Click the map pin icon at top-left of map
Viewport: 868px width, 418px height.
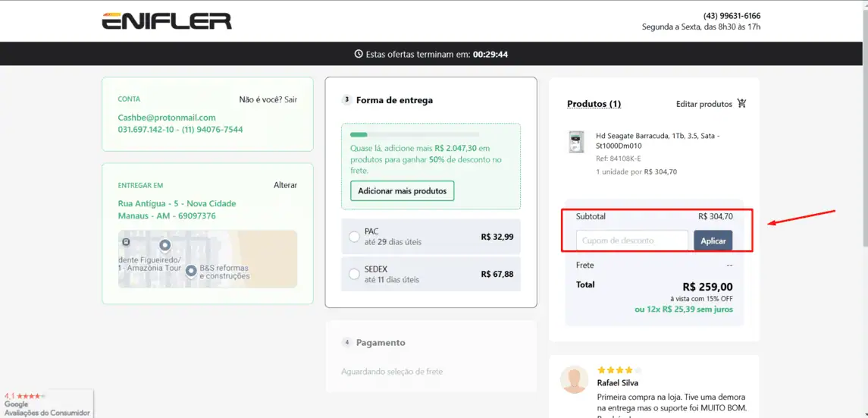126,242
